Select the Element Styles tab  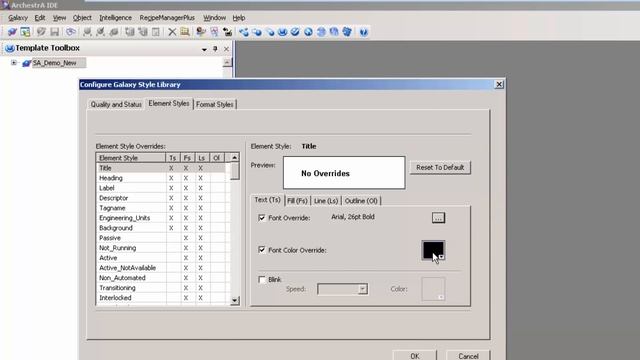pos(169,104)
